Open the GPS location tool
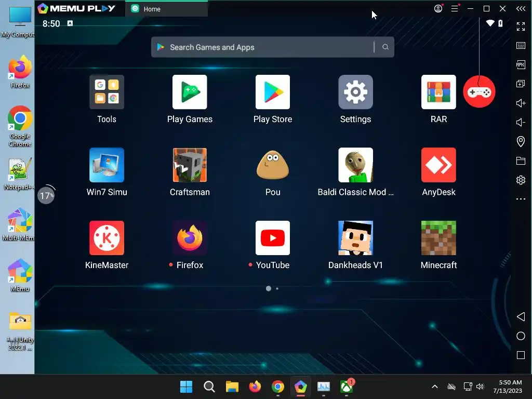Viewport: 532px width, 399px height. click(521, 141)
